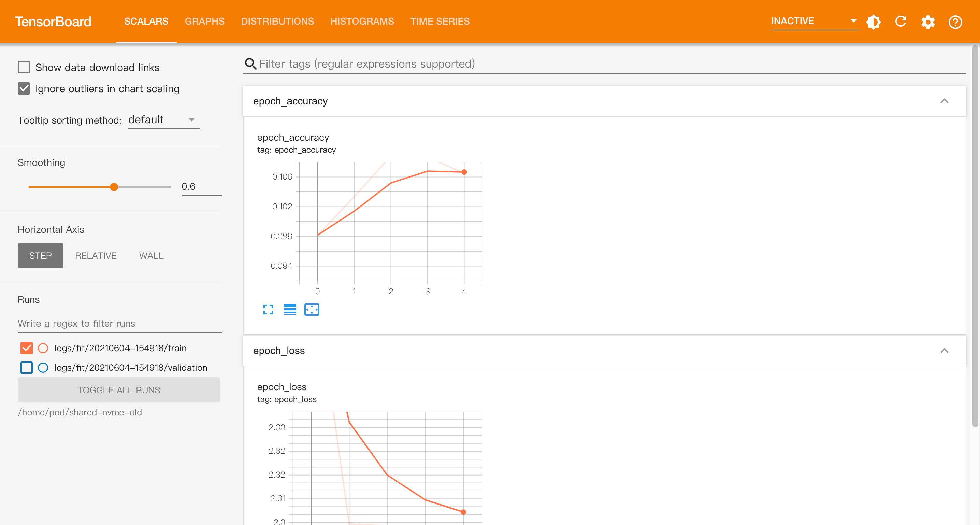Click logs/fit/20210604-154918/train run label

click(x=120, y=348)
